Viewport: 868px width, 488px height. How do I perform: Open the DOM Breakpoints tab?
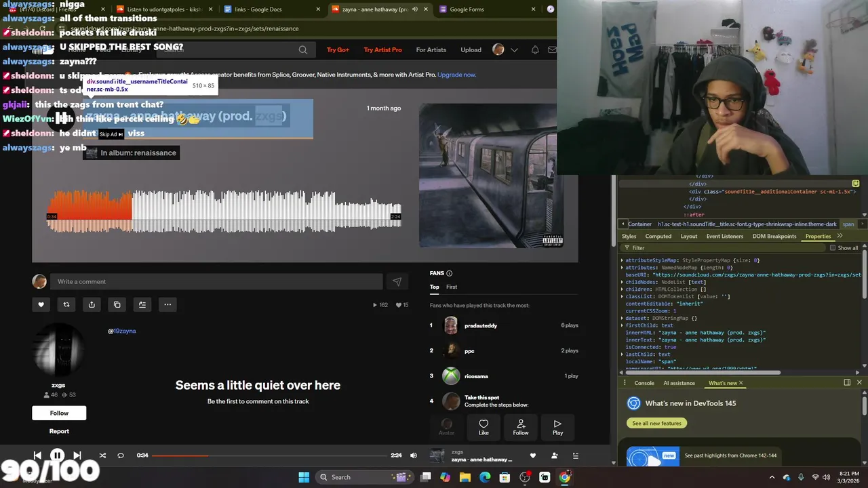coord(774,237)
